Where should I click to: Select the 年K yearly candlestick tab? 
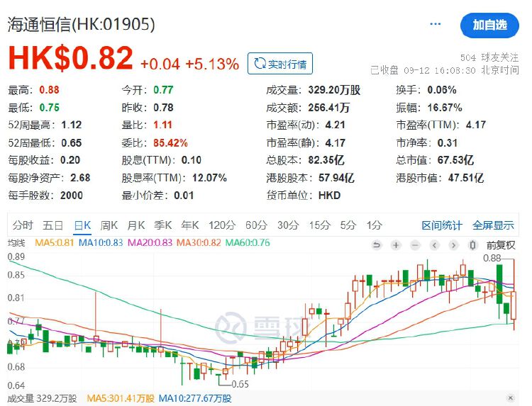pos(190,225)
